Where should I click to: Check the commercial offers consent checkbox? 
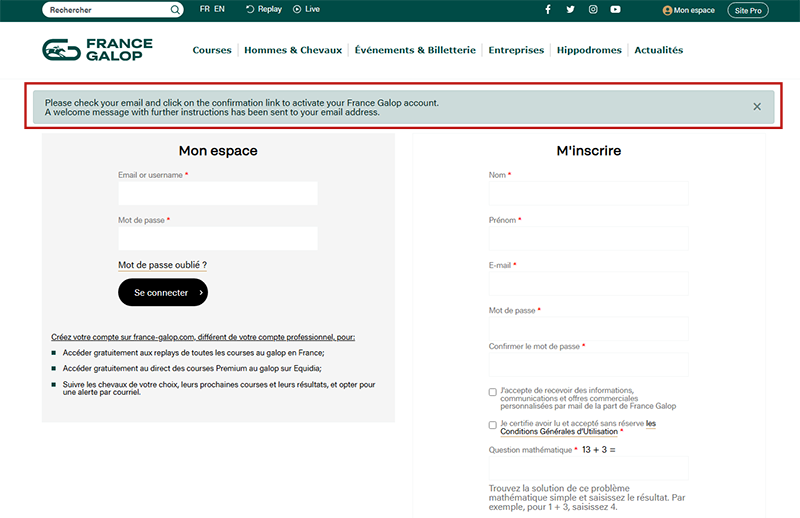tap(493, 392)
